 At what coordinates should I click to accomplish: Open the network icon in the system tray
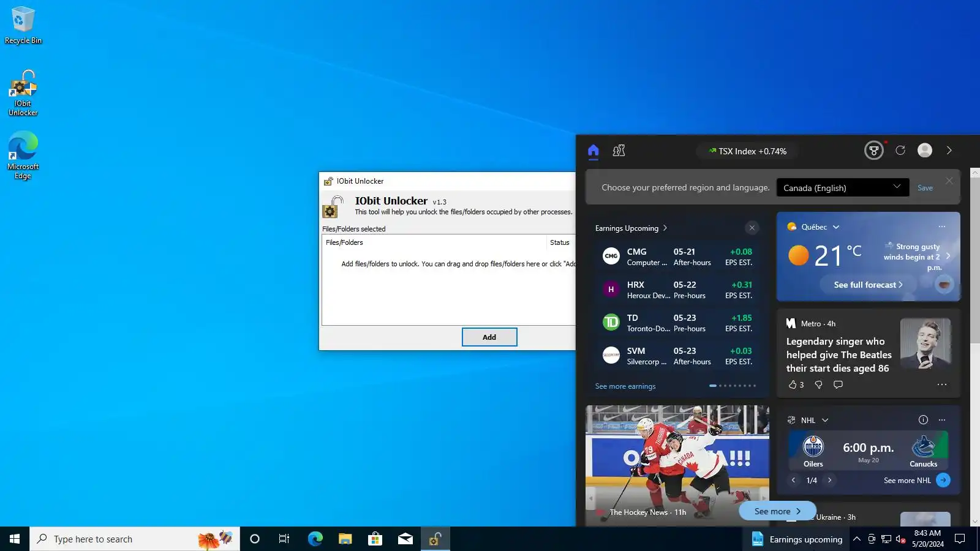(x=886, y=539)
